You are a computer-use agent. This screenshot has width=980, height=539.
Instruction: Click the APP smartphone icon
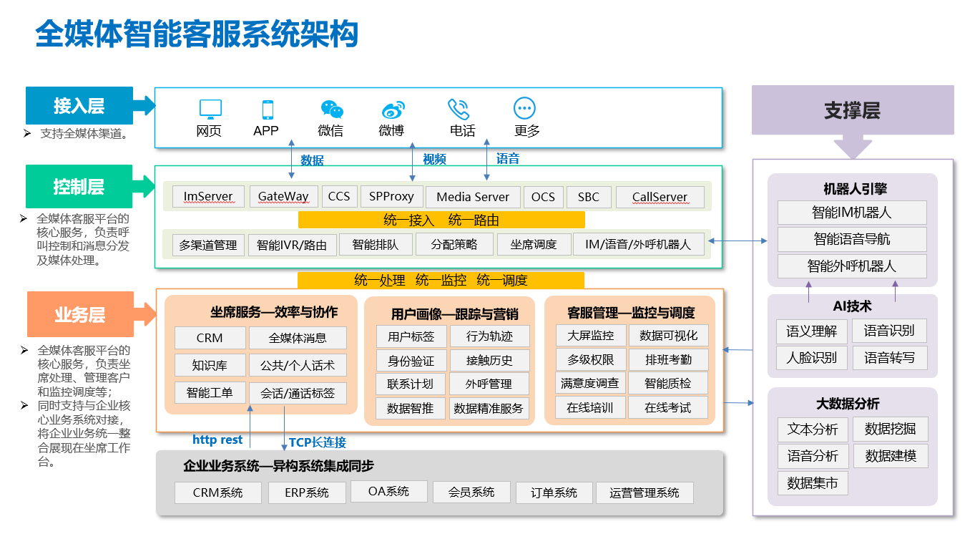[x=268, y=110]
